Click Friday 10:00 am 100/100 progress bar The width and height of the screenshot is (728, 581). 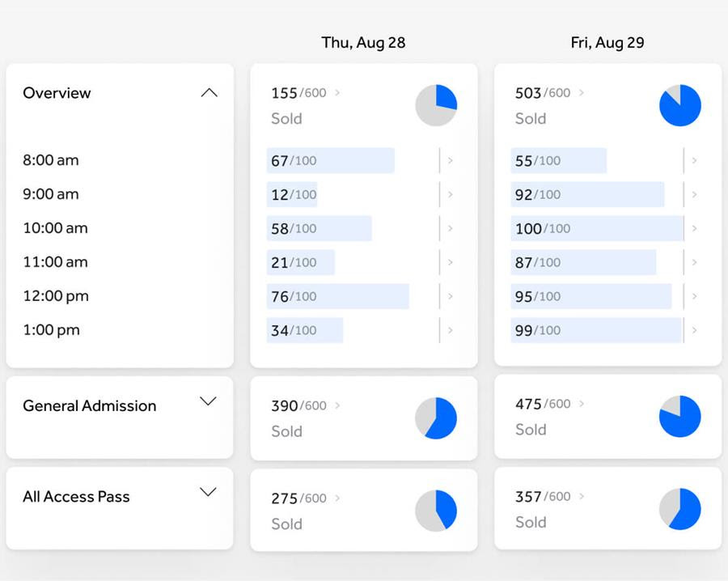(597, 228)
